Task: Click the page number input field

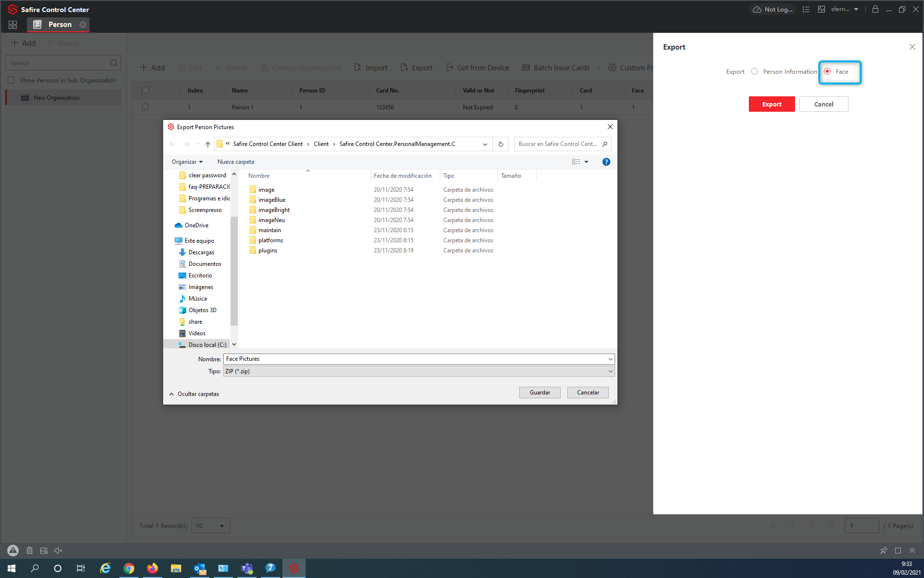Action: tap(861, 525)
